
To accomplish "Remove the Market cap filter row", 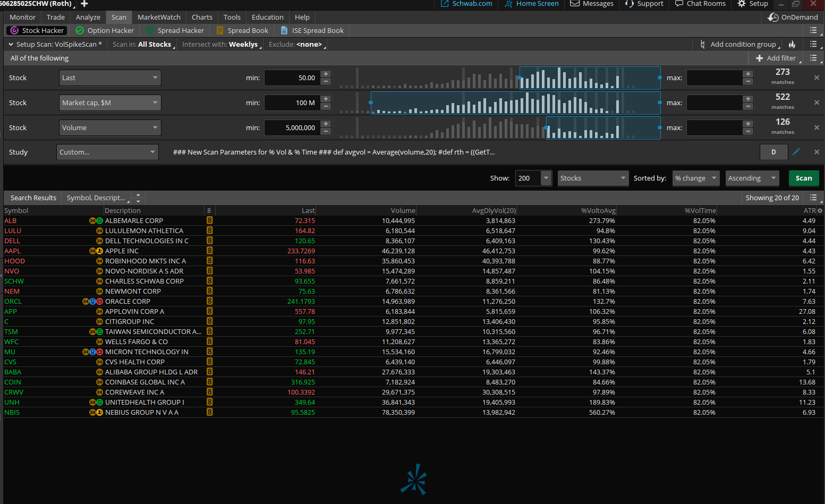I will point(817,102).
